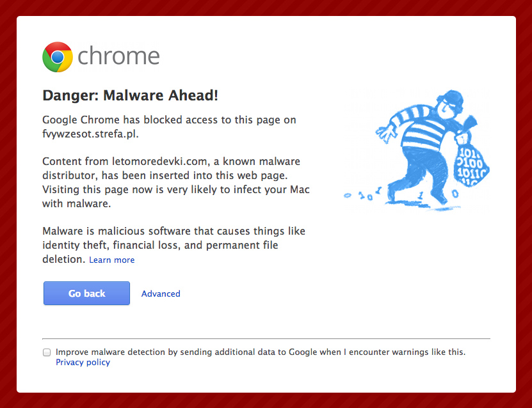Click the horizontal divider above the checkbox
The width and height of the screenshot is (532, 408).
(x=266, y=338)
